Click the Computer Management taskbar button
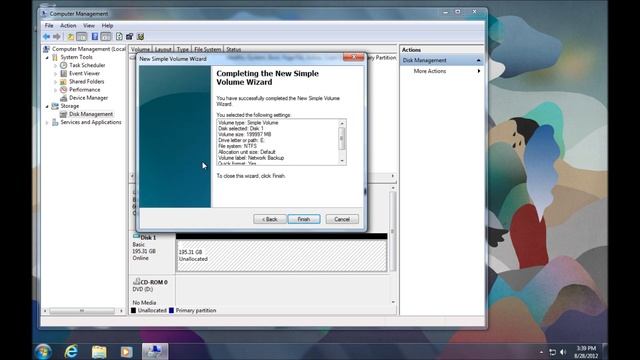The width and height of the screenshot is (640, 360). pos(155,351)
